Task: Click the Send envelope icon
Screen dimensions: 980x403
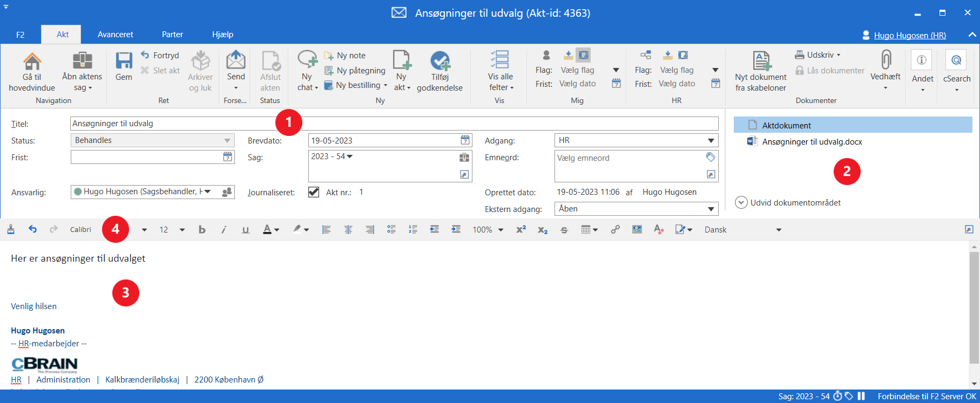Action: (x=236, y=60)
